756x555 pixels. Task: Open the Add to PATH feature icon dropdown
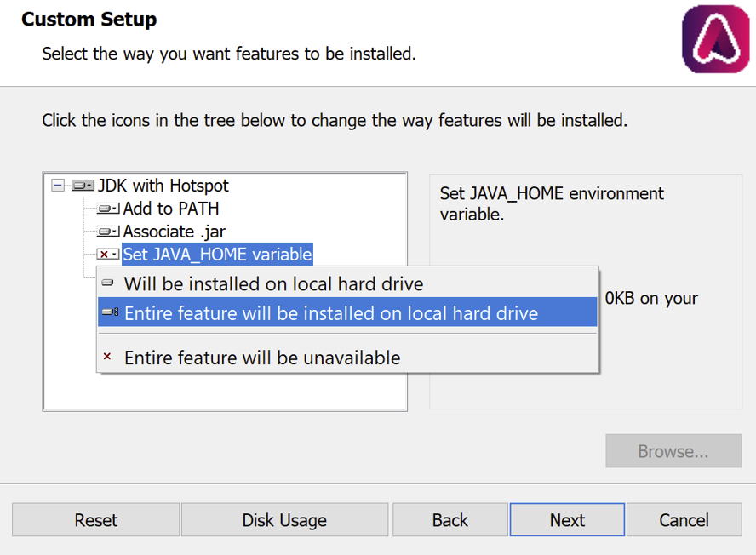(108, 209)
